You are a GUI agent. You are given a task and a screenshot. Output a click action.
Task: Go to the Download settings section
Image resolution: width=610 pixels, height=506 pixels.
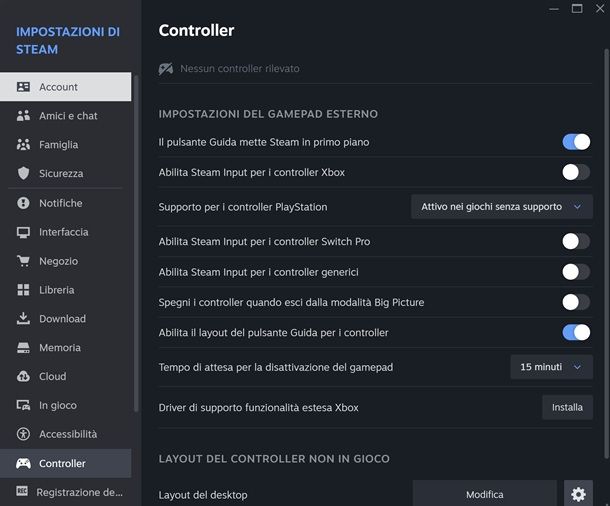click(62, 319)
